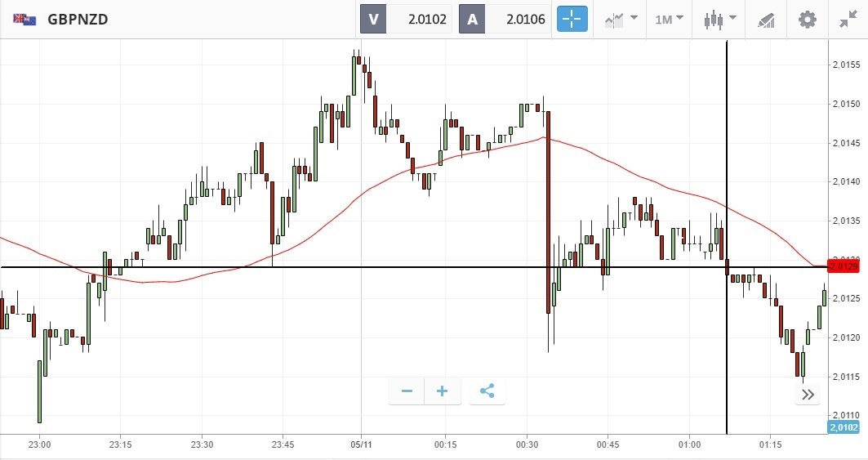Expand the 1M timeframe selector
This screenshot has height=460, width=868.
coord(670,19)
